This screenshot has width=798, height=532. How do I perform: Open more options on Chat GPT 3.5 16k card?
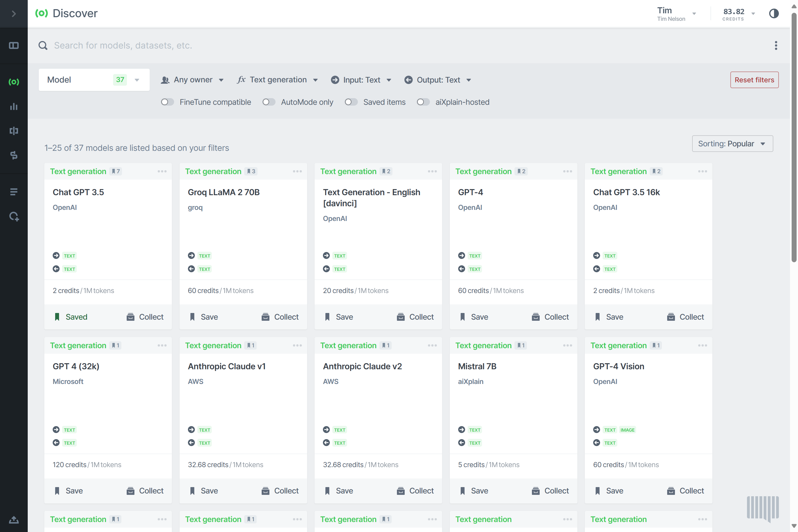click(702, 171)
